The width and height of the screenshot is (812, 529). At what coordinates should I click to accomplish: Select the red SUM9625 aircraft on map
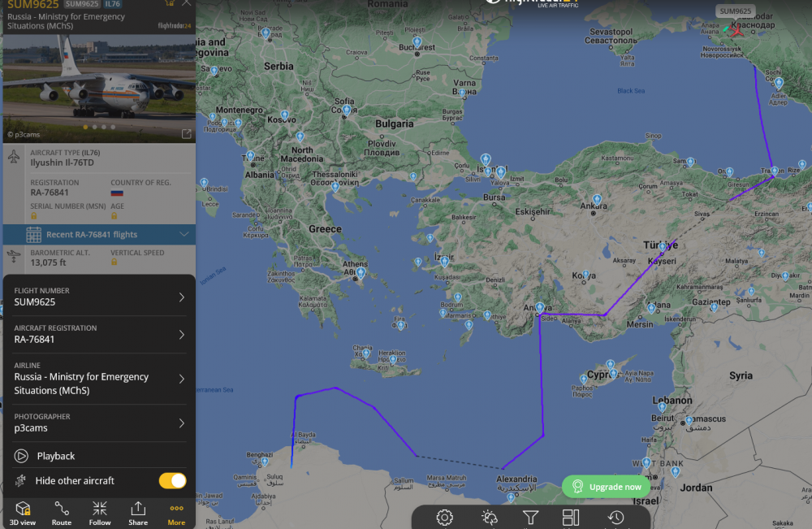(x=736, y=29)
